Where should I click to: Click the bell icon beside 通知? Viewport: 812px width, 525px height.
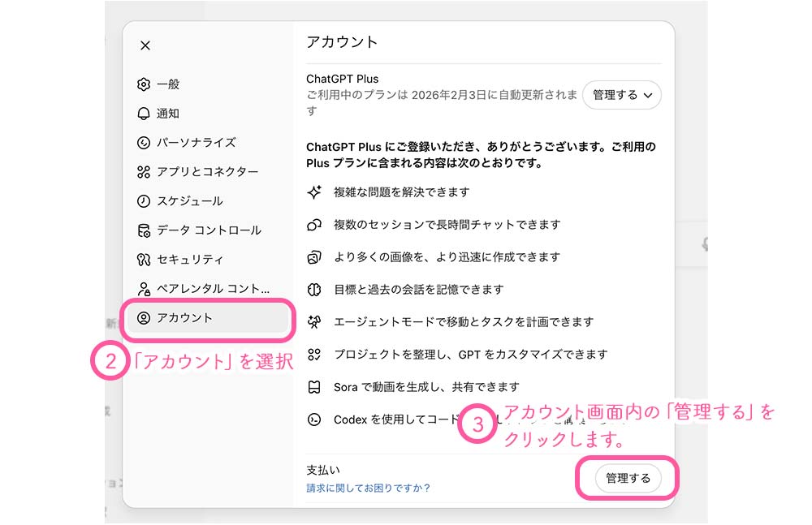pyautogui.click(x=144, y=114)
